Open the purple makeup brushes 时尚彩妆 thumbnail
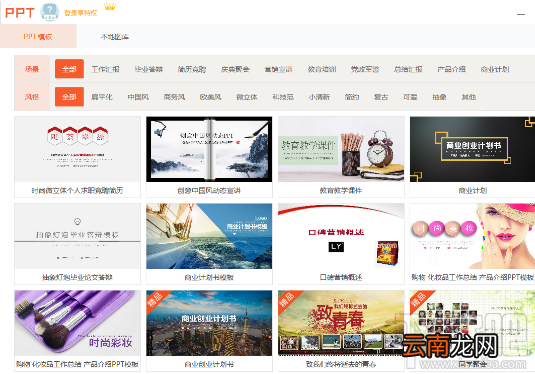Screen dimensions: 535x374 click(77, 323)
